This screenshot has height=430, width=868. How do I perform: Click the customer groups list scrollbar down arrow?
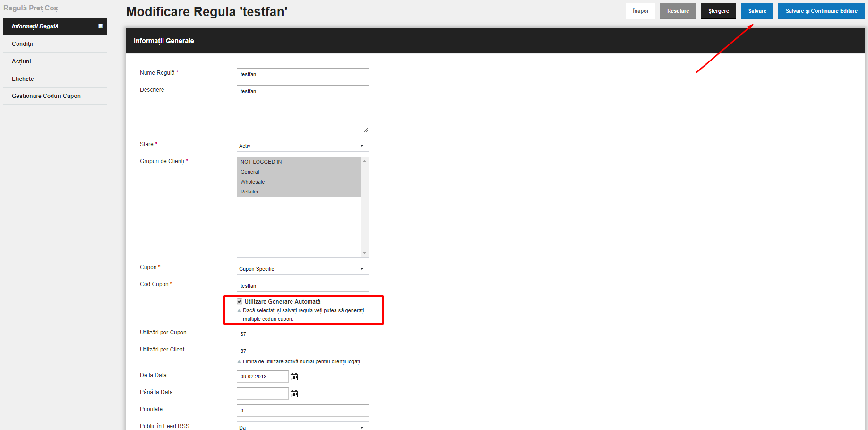[364, 253]
